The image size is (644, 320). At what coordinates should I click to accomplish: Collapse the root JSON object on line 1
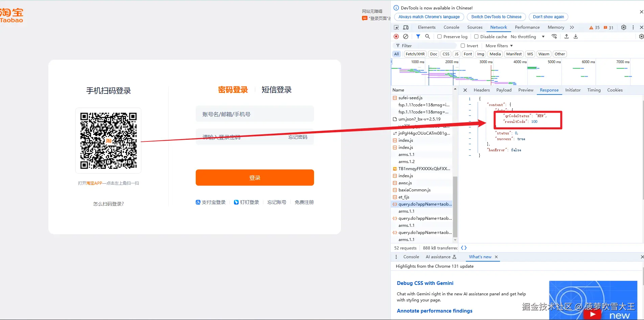(470, 99)
